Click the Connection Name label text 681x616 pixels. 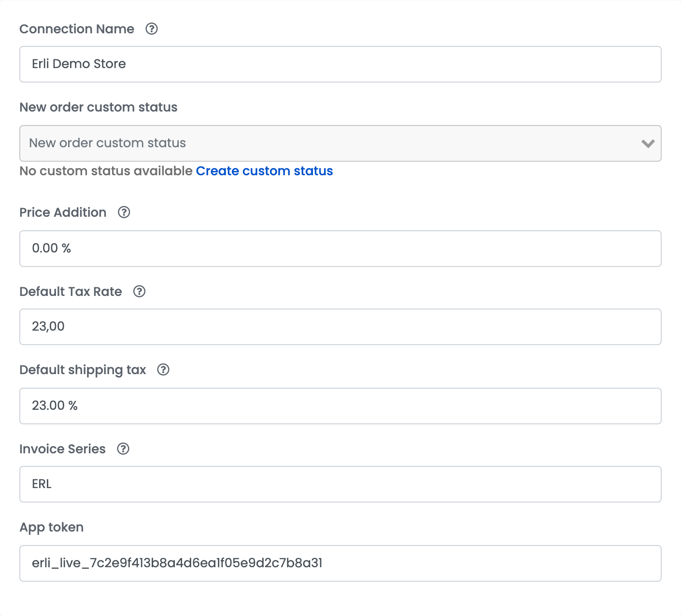(77, 29)
